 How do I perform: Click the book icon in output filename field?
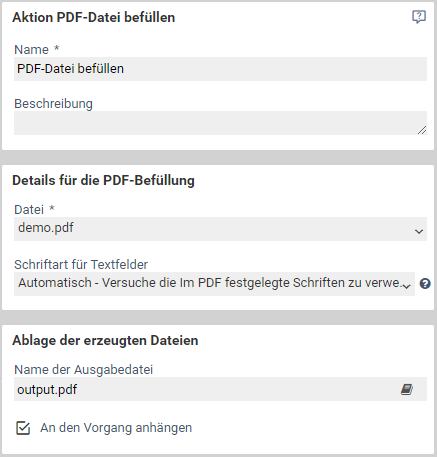pos(407,389)
